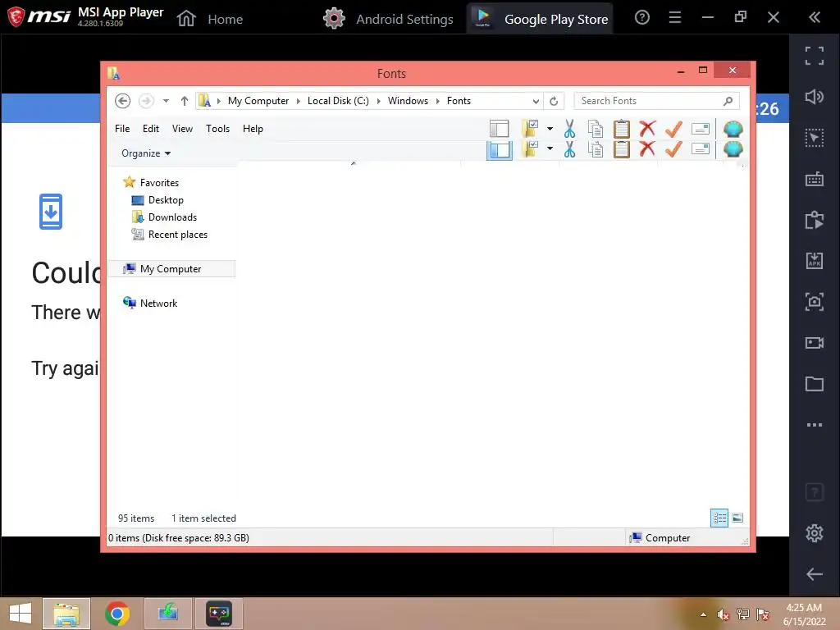
Task: Click Install APK icon in MSI sidebar
Action: (x=815, y=261)
